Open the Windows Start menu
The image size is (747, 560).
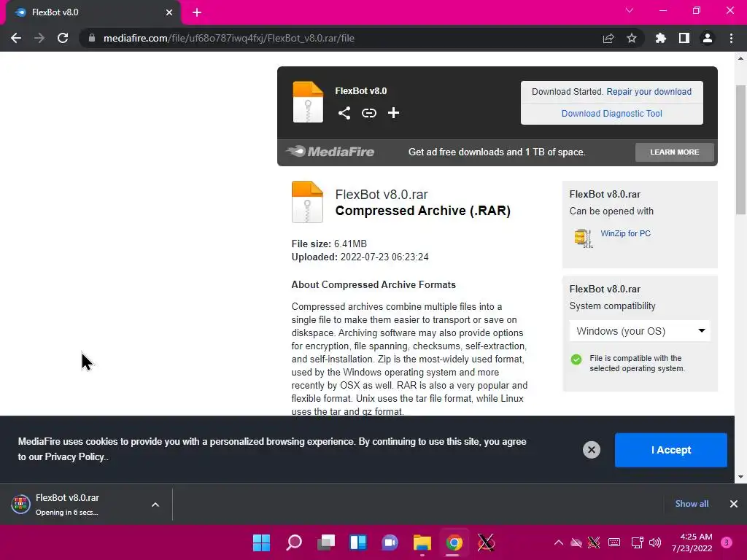(x=261, y=542)
